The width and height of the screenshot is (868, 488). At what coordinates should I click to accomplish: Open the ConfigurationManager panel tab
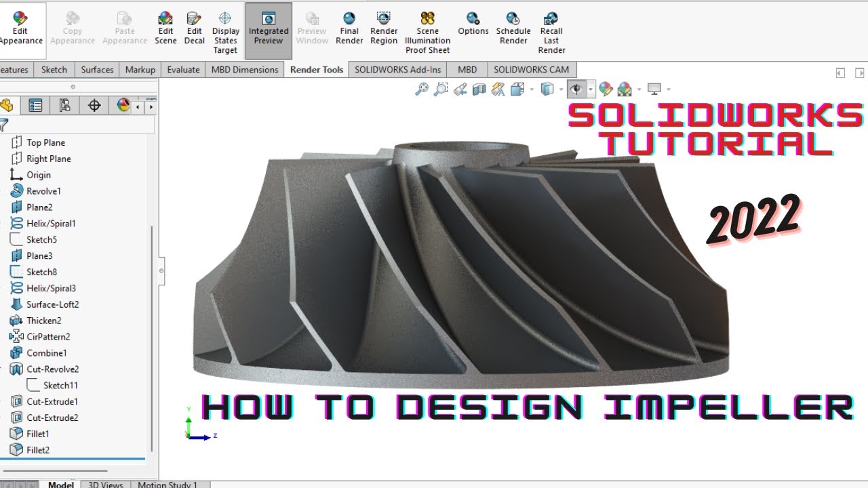tap(65, 105)
